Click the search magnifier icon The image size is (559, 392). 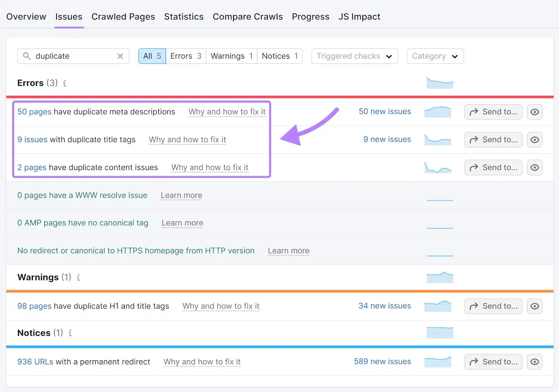(27, 56)
